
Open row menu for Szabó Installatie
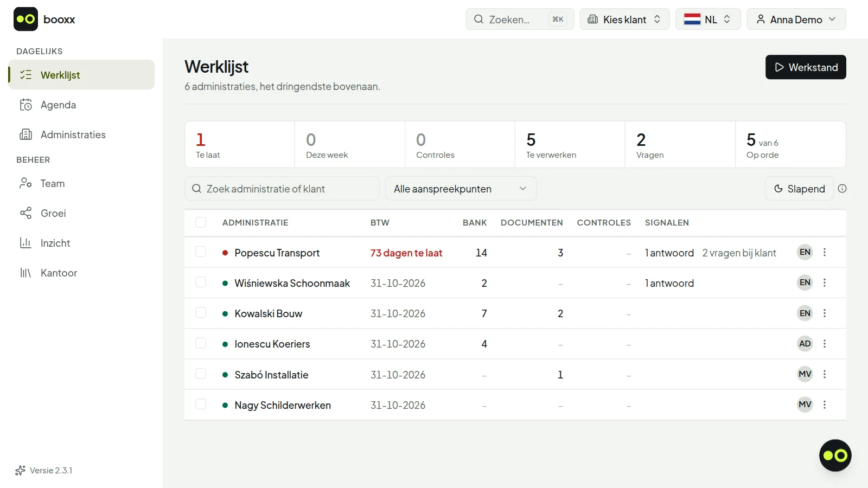tap(825, 374)
